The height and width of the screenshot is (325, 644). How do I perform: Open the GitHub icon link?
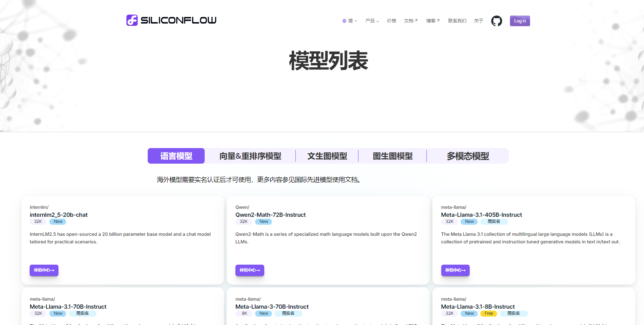496,21
